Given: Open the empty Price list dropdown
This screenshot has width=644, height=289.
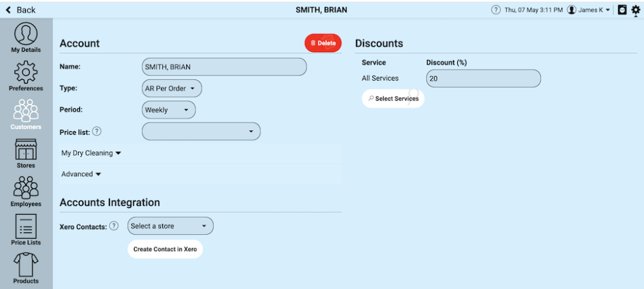Looking at the screenshot, I should (201, 132).
